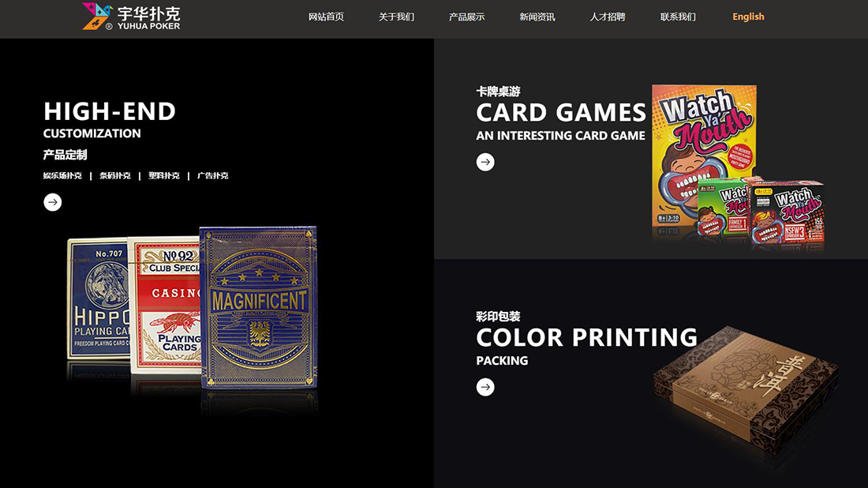Switch language to English

point(748,17)
